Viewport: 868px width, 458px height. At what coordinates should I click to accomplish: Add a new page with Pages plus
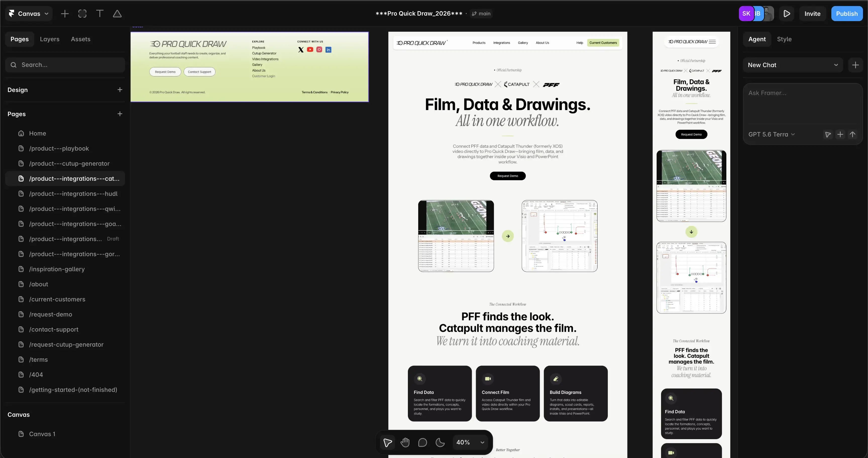pos(120,114)
